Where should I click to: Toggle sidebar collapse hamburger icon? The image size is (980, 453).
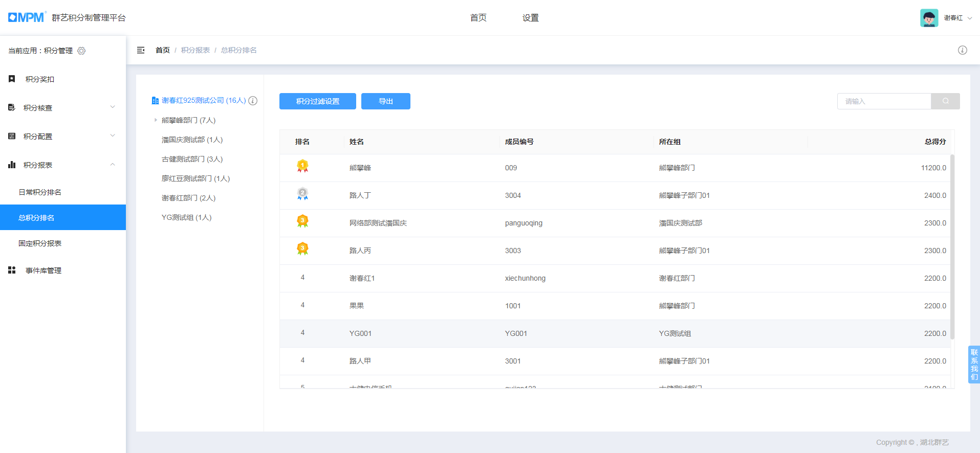pyautogui.click(x=141, y=50)
